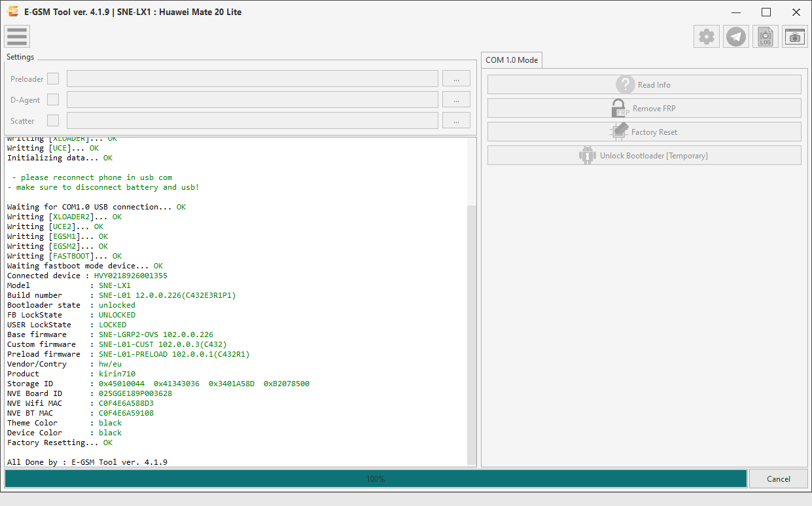Click the 100% progress bar
The height and width of the screenshot is (506, 812).
[x=376, y=479]
